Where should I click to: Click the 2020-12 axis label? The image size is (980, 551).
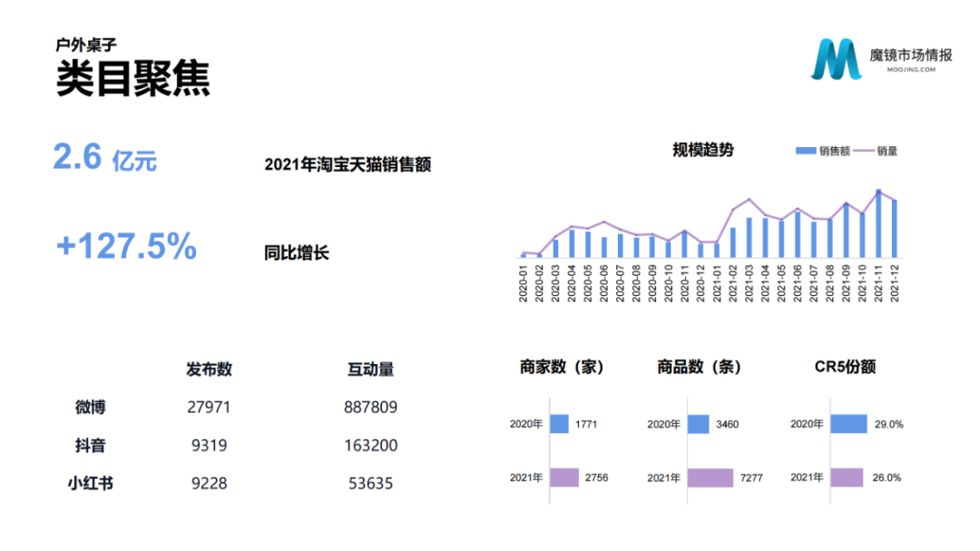point(701,283)
